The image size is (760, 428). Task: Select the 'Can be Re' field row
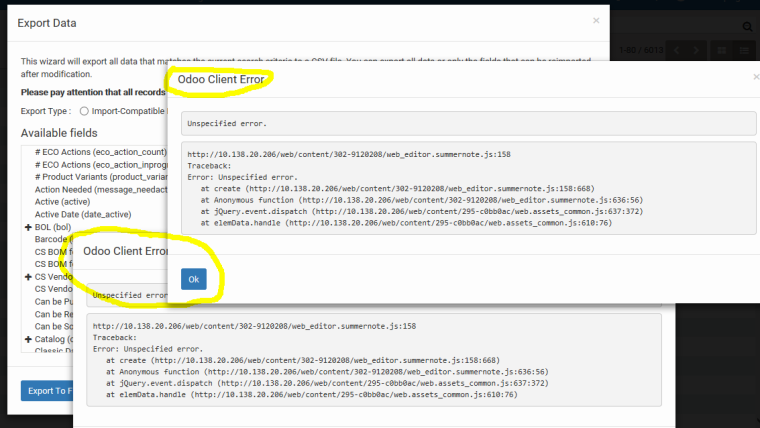click(x=54, y=314)
